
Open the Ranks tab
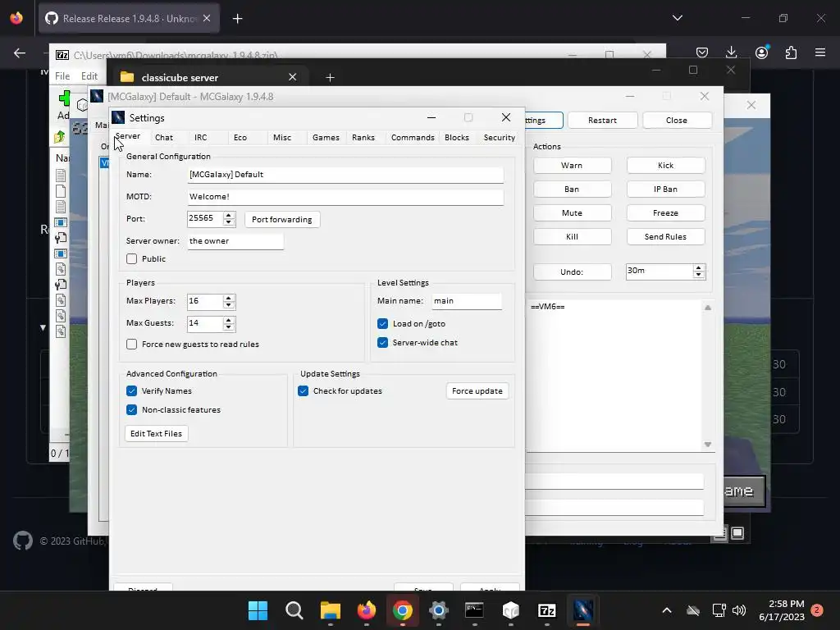(x=363, y=137)
